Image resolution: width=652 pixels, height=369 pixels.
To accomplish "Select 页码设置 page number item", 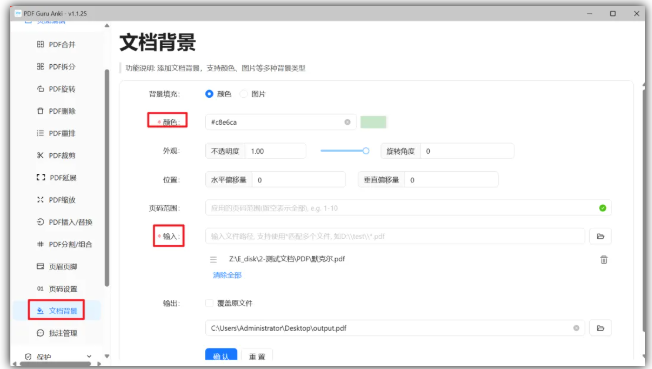I will (57, 289).
